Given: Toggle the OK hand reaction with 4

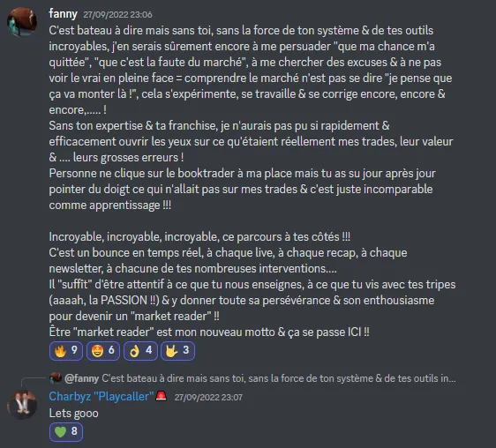Looking at the screenshot, I should pos(140,351).
